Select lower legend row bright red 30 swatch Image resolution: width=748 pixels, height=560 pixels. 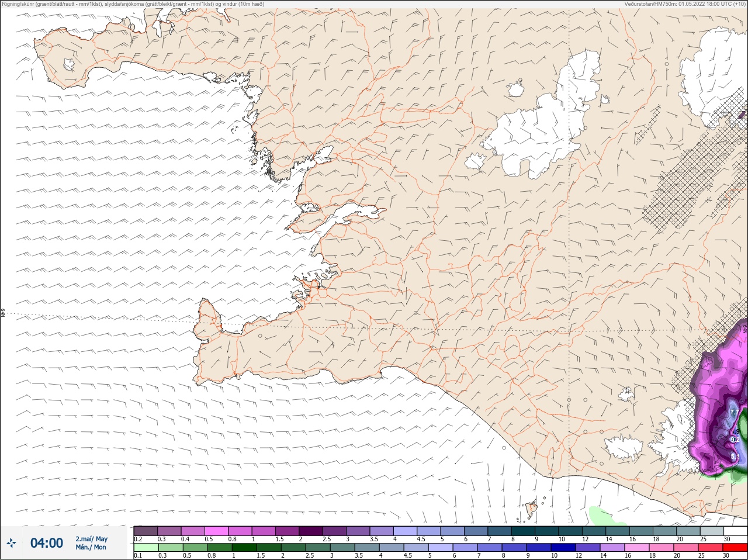click(736, 548)
